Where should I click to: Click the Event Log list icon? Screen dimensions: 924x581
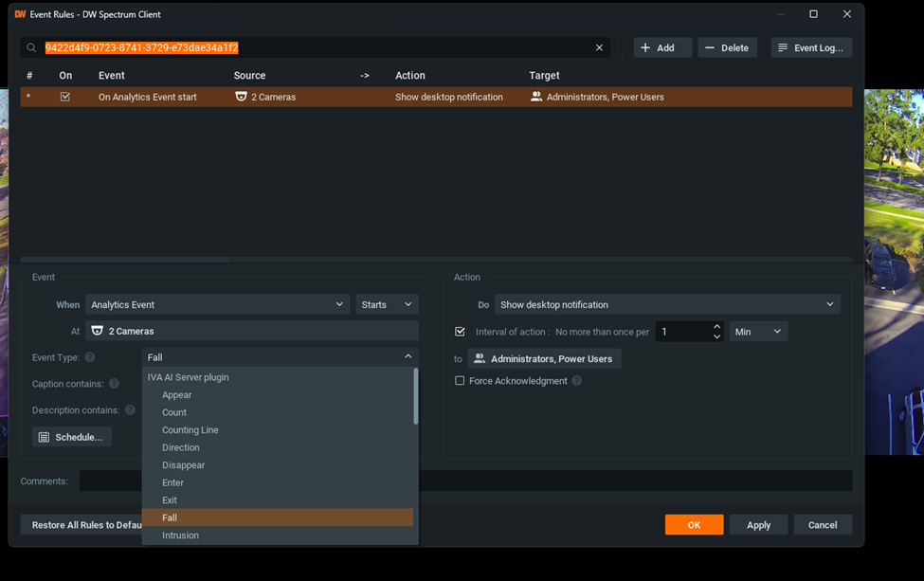tap(785, 46)
